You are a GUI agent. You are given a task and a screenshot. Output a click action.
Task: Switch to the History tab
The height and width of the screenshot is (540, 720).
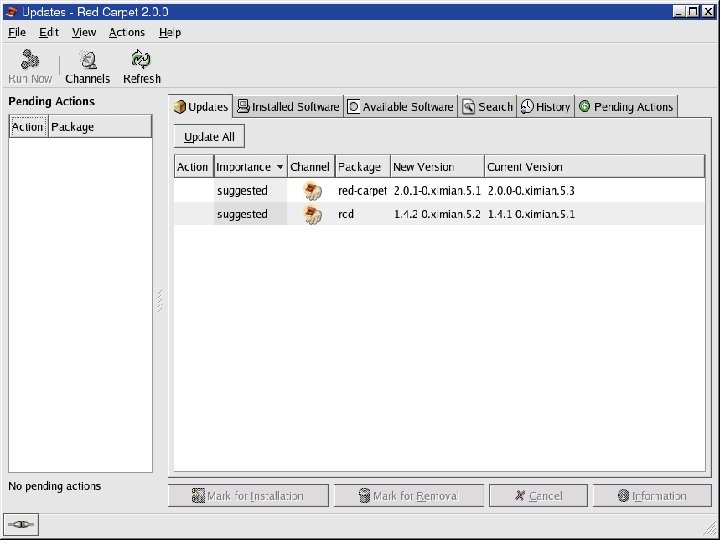pyautogui.click(x=546, y=107)
